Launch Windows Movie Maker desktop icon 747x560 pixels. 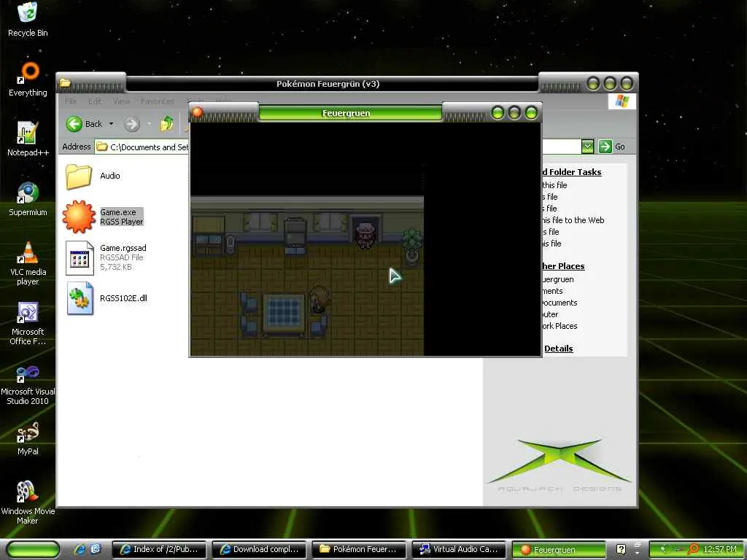[28, 491]
